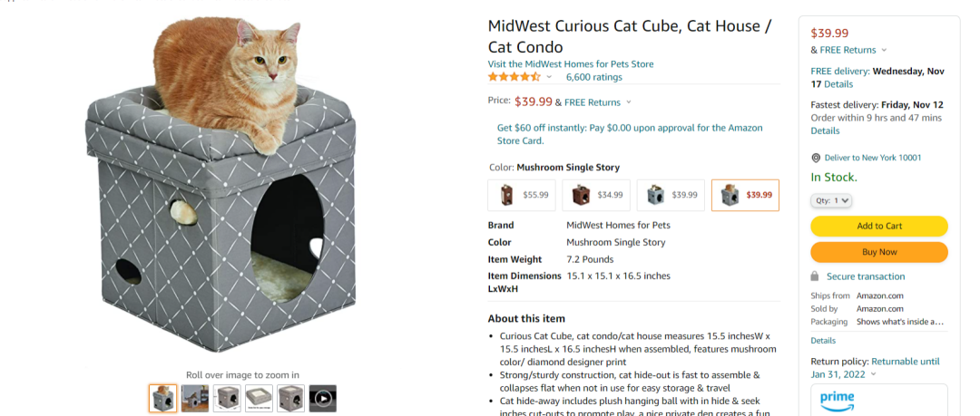Visit the MidWest Homes for Pets Store
The height and width of the screenshot is (416, 980).
[x=570, y=64]
